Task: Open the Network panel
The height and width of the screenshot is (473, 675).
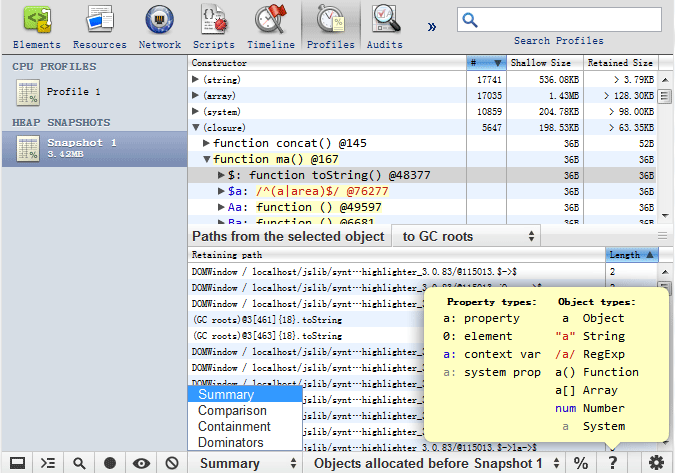Action: tap(160, 28)
